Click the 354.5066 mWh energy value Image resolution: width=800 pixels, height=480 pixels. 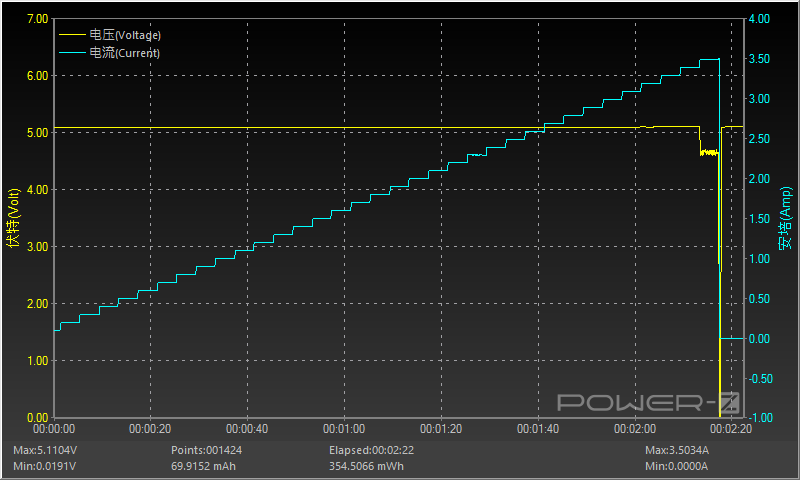[x=370, y=466]
